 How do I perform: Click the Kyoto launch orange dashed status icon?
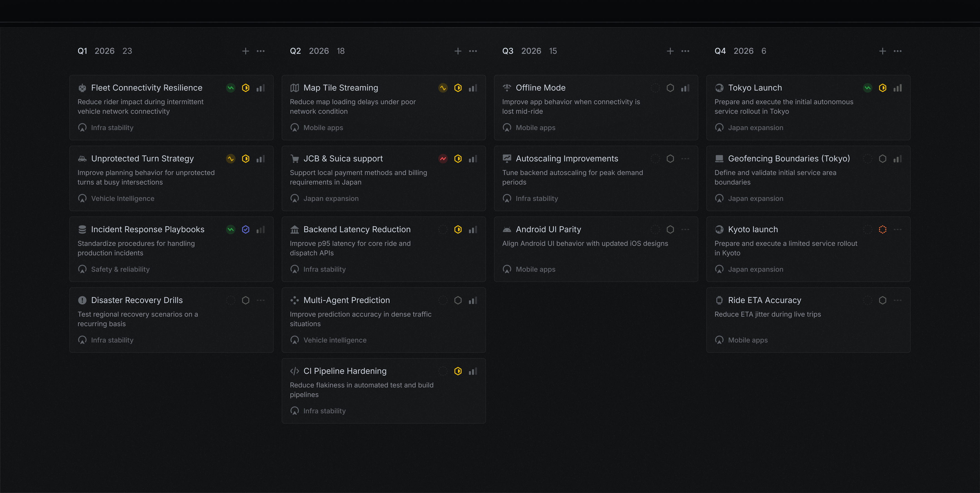[882, 229]
